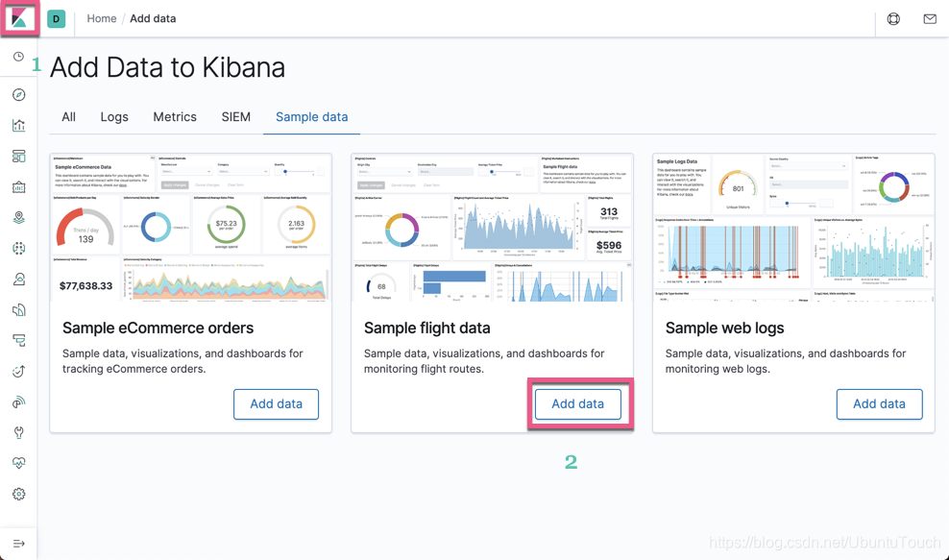Select the Sample data tab
This screenshot has height=560, width=949.
pos(312,117)
